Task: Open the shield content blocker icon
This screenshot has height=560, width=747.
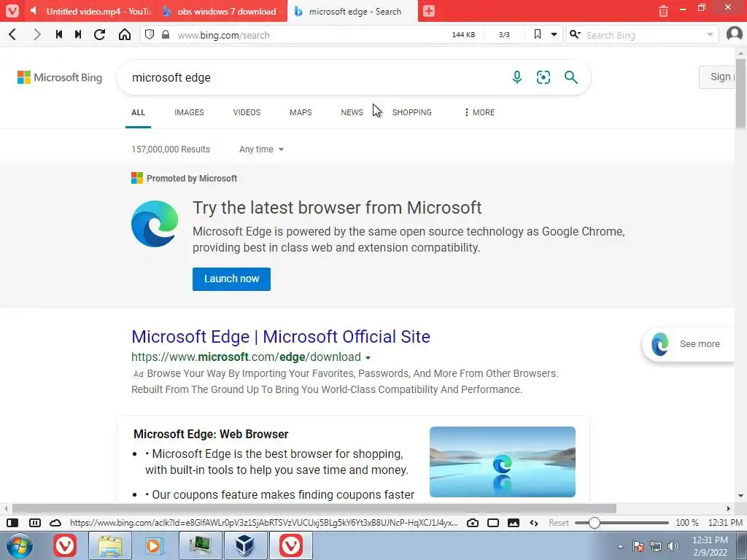Action: 150,35
